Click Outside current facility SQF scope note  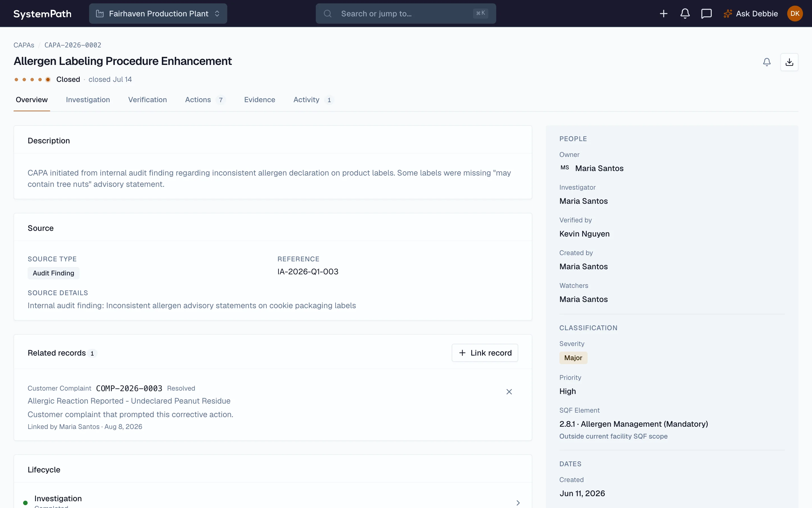coord(613,436)
